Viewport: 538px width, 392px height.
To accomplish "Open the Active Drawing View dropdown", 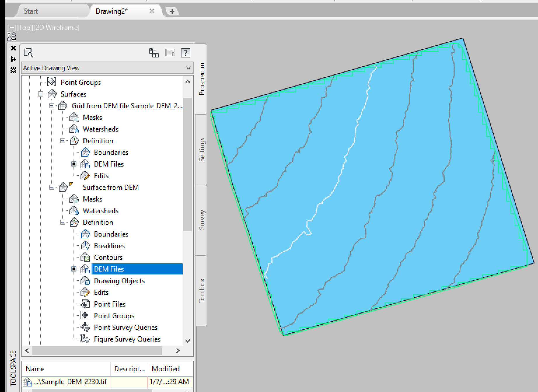I will point(188,68).
